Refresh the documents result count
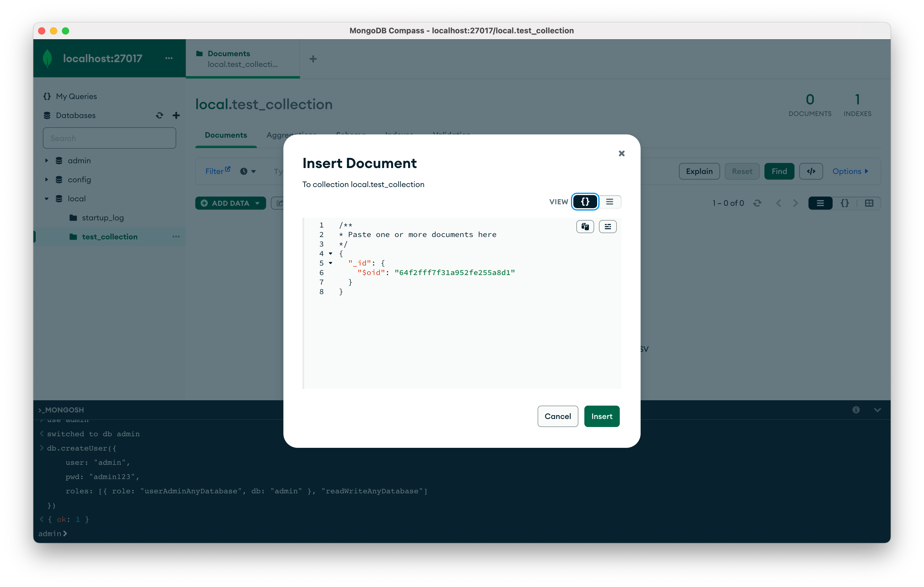This screenshot has height=587, width=924. point(757,203)
